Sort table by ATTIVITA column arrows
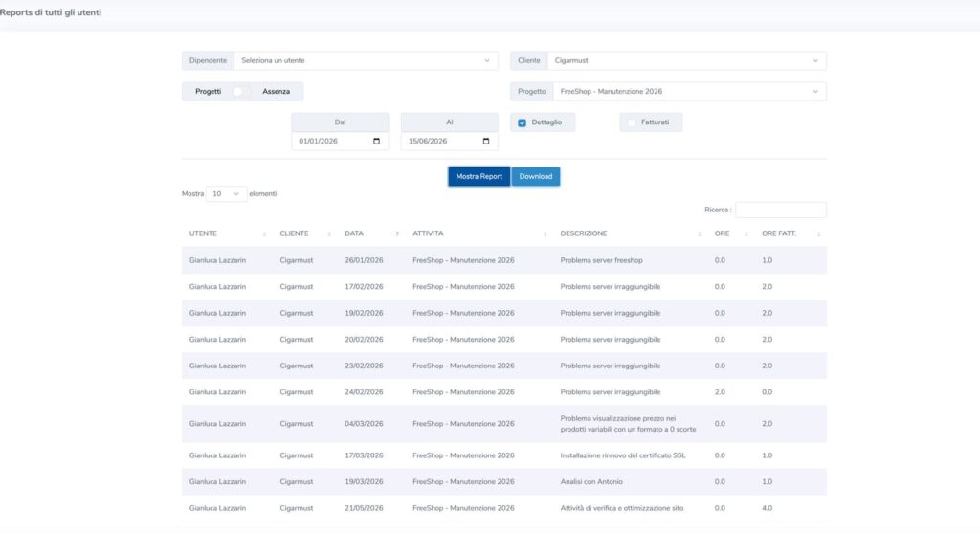This screenshot has height=533, width=980. point(545,233)
